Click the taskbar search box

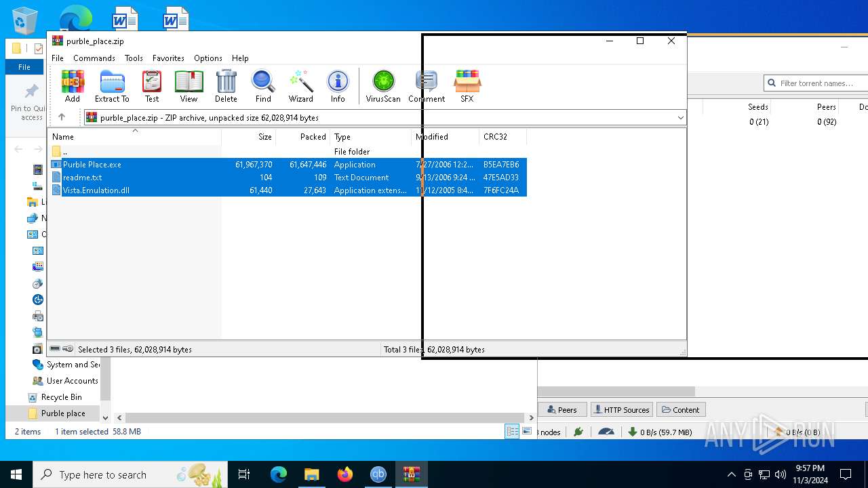pos(130,474)
